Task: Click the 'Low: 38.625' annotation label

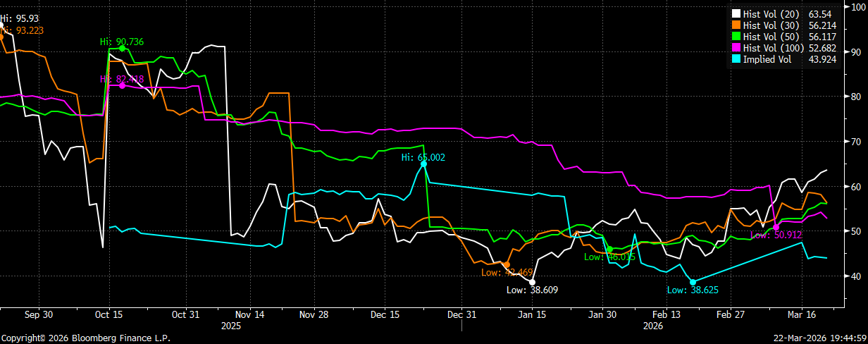Action: point(693,290)
